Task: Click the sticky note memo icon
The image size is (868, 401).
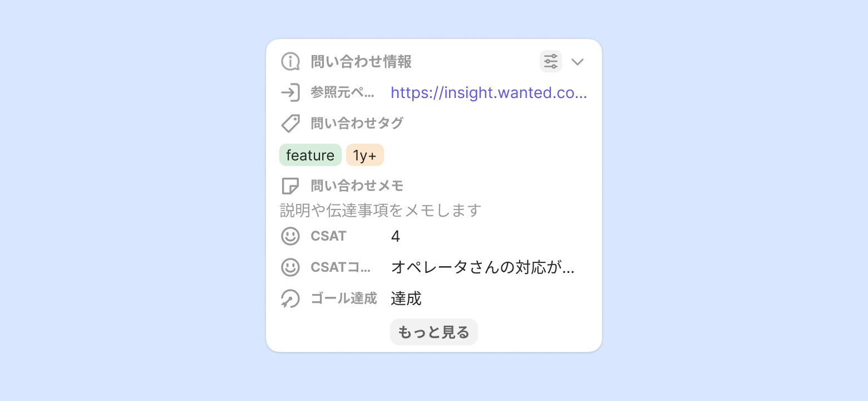Action: pyautogui.click(x=290, y=186)
